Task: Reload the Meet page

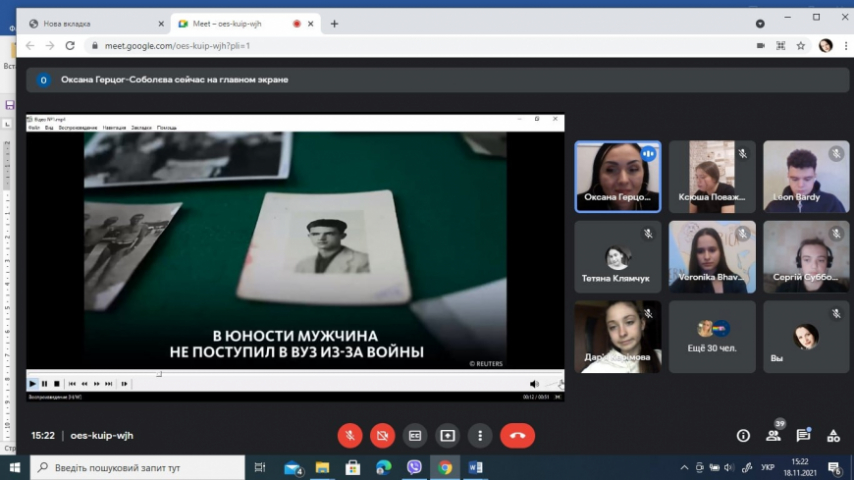Action: 70,45
